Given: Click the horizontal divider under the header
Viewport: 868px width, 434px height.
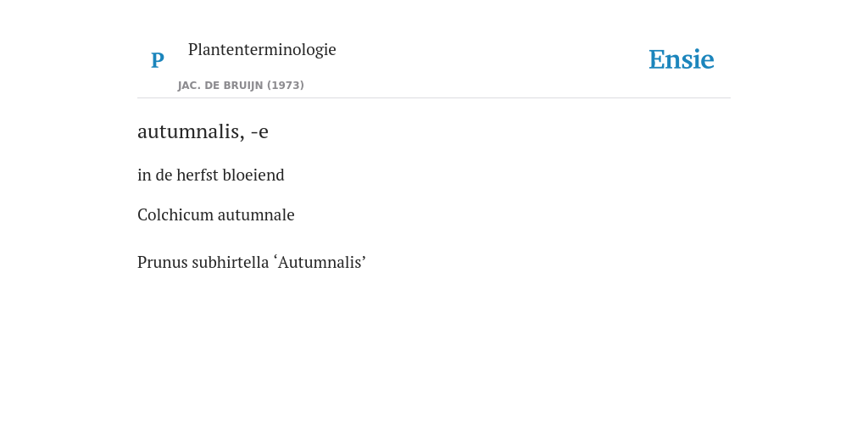Looking at the screenshot, I should (434, 98).
